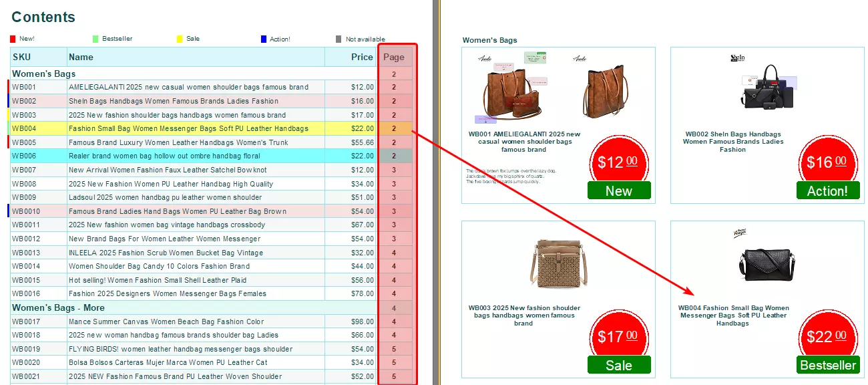Viewport: 868px width, 385px height.
Task: Click WB003 tan crossbody bag thumbnail
Action: click(559, 265)
